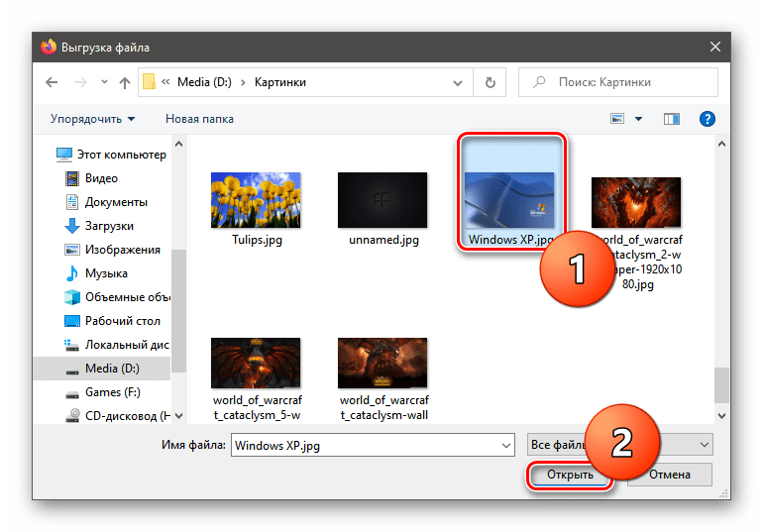The width and height of the screenshot is (763, 532).
Task: Select world_of_warcraft_cataclysm_5 thumbnail
Action: pos(256,364)
